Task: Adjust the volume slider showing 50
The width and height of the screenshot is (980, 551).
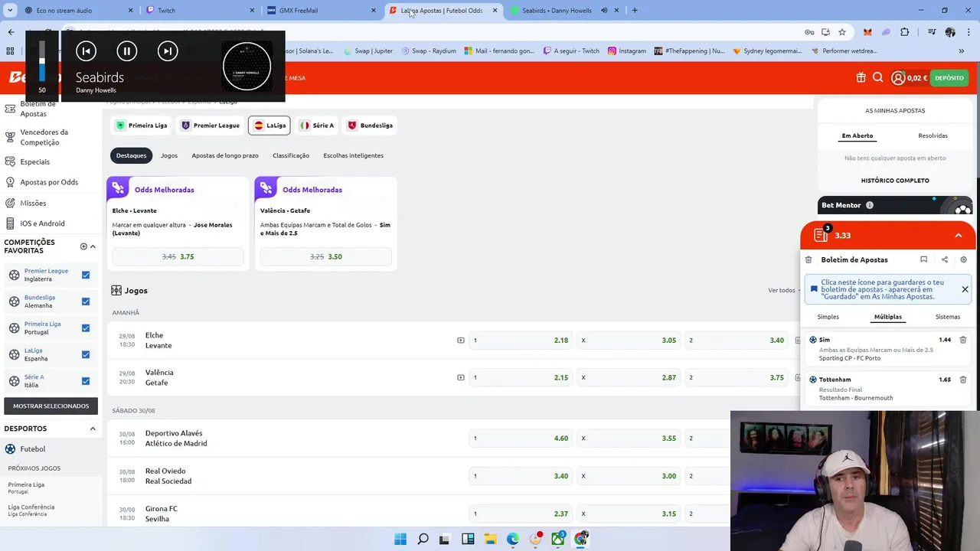Action: point(42,61)
